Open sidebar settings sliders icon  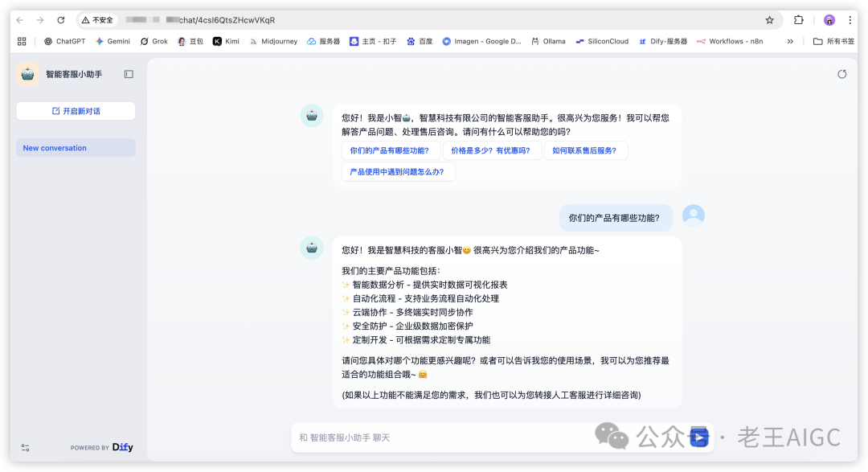[26, 448]
